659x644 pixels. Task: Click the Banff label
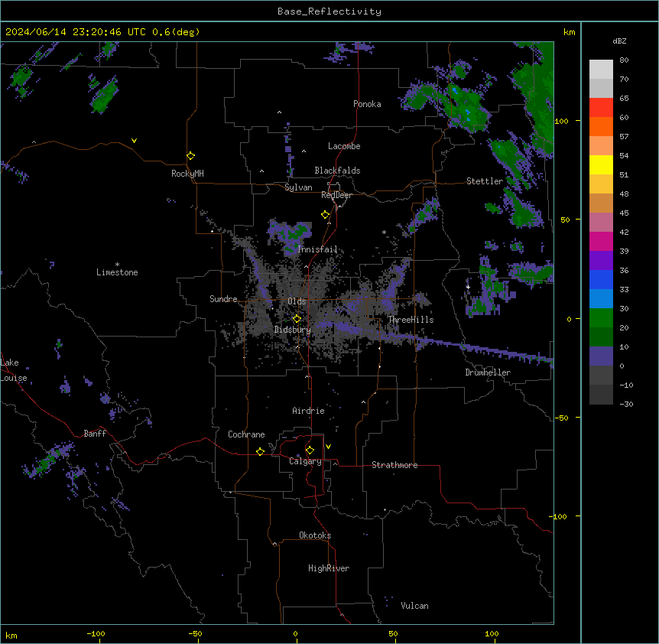[95, 434]
